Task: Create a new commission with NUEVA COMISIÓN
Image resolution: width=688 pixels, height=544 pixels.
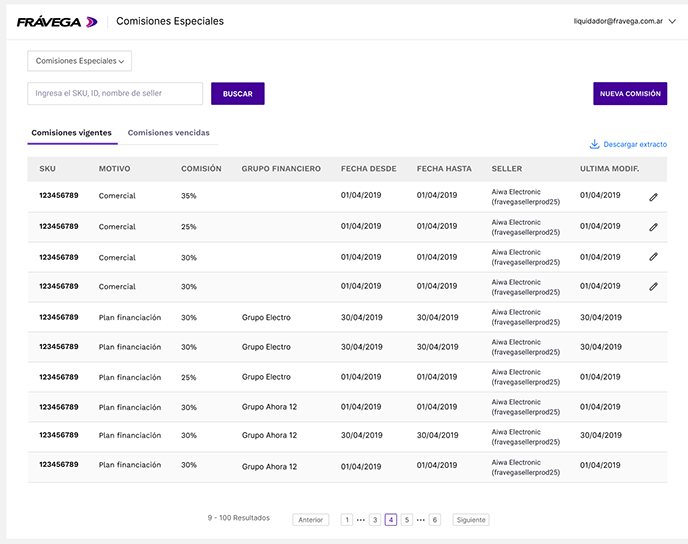Action: click(x=630, y=93)
